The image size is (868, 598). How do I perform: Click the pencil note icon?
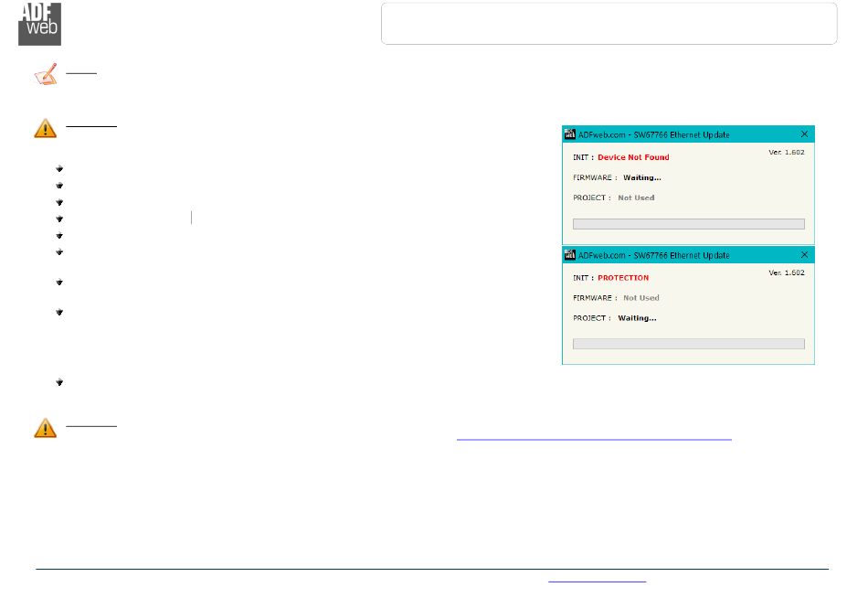coord(46,74)
